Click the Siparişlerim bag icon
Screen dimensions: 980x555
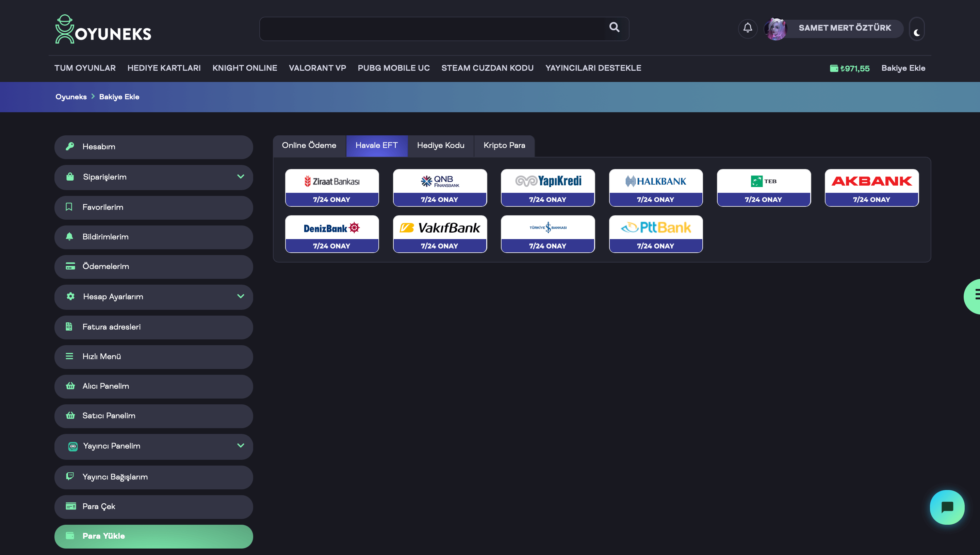pyautogui.click(x=70, y=177)
